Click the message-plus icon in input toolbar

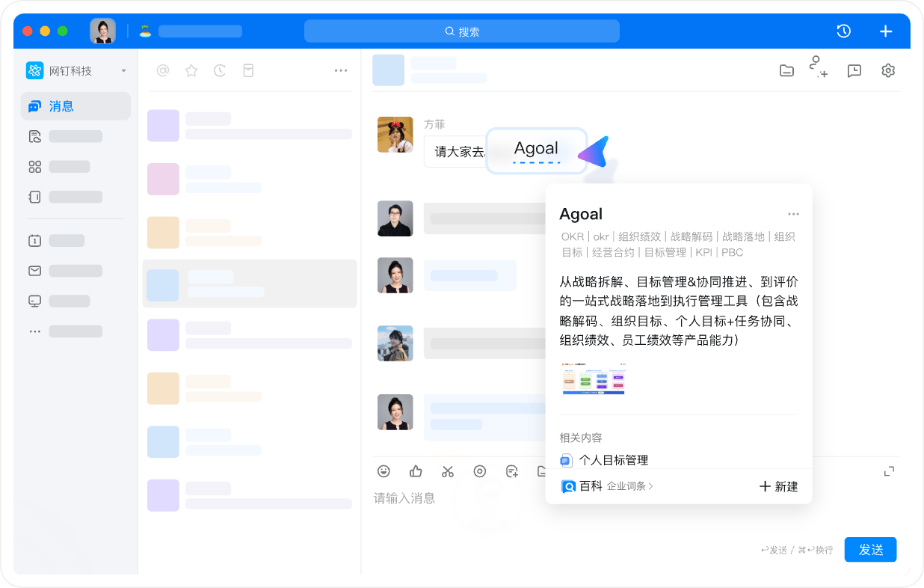pyautogui.click(x=512, y=471)
